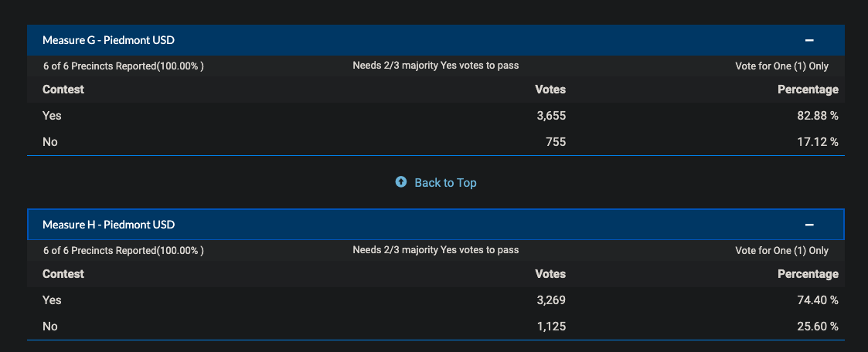Click the Percentage column header in Measure H
This screenshot has width=868, height=352.
[808, 274]
